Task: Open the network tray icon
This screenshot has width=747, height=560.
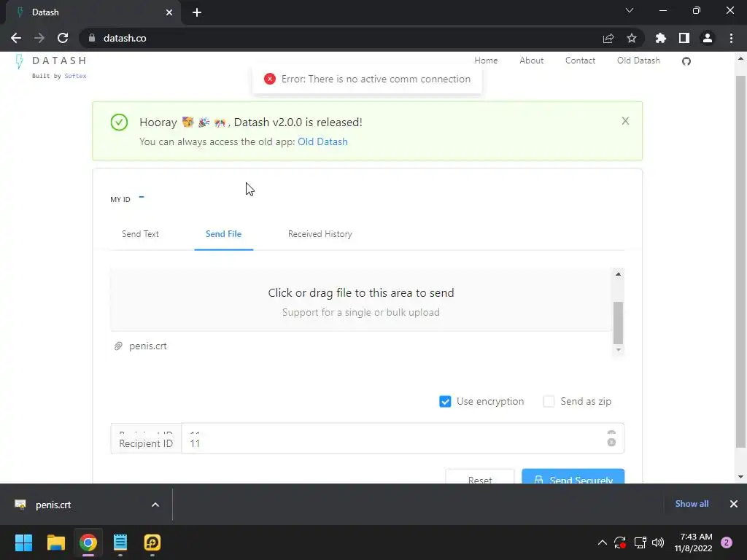Action: click(640, 542)
